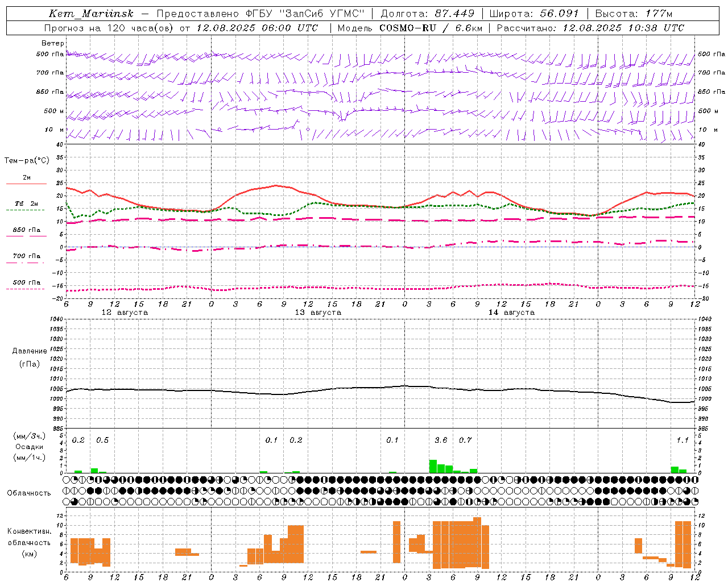Viewport: 728px width, 582px height.
Task: Click the 'Td 2м' legend label
Action: 26,203
